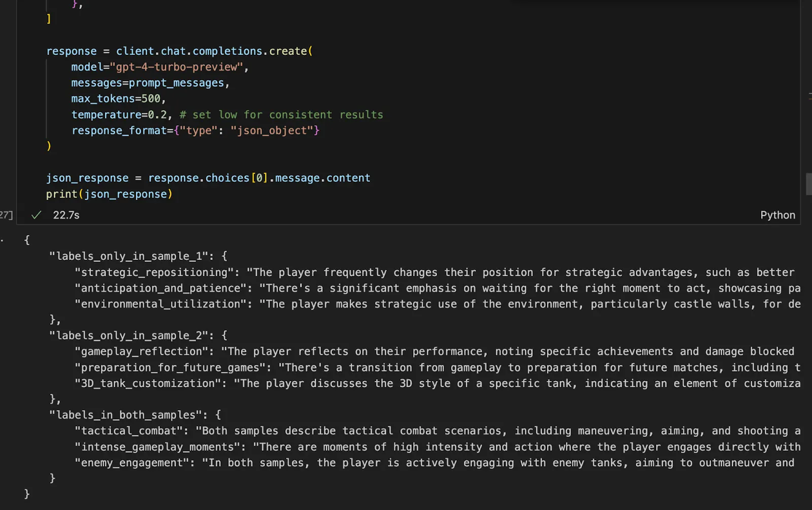Click the max_tokens=500 argument
Image resolution: width=812 pixels, height=510 pixels.
tap(116, 98)
